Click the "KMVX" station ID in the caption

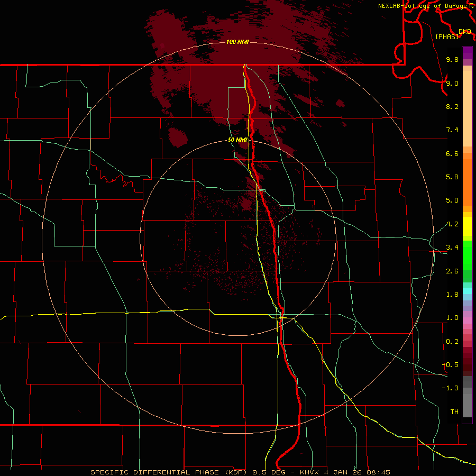[x=310, y=472]
